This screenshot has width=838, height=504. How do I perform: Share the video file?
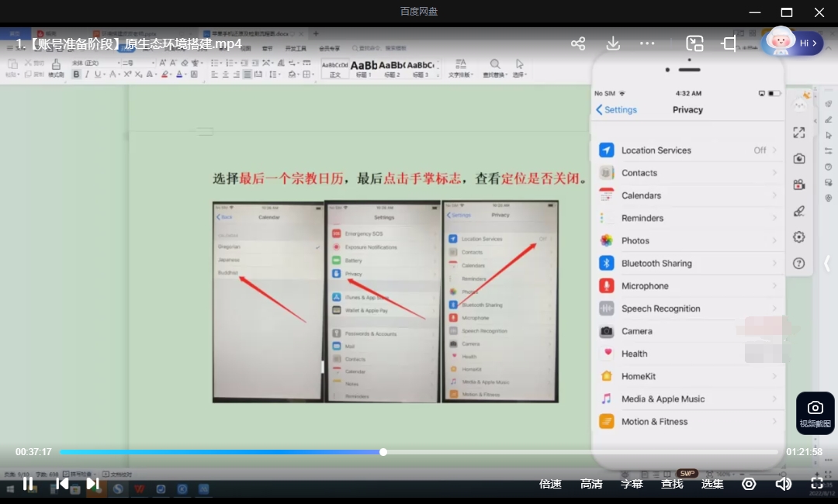(578, 43)
